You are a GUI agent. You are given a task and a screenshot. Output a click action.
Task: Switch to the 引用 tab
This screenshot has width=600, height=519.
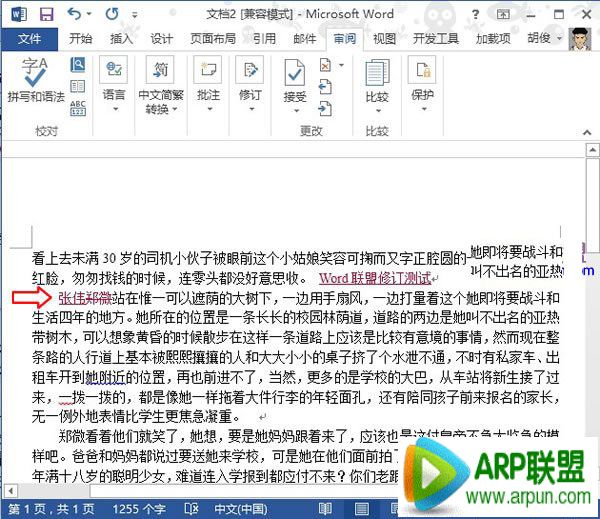264,39
